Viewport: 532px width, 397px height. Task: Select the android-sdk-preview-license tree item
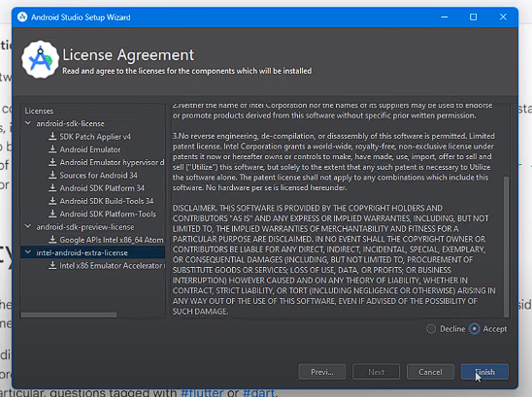pos(85,227)
